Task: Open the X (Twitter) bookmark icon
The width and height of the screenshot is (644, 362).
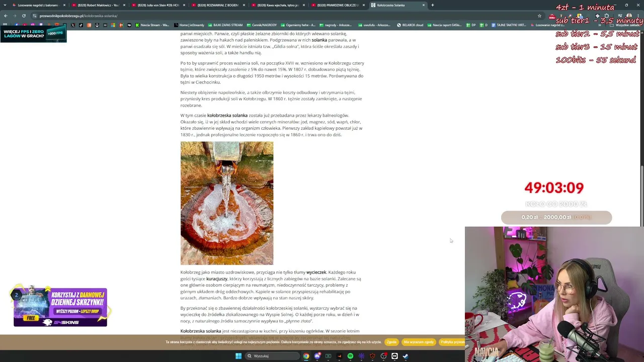Action: point(72,25)
